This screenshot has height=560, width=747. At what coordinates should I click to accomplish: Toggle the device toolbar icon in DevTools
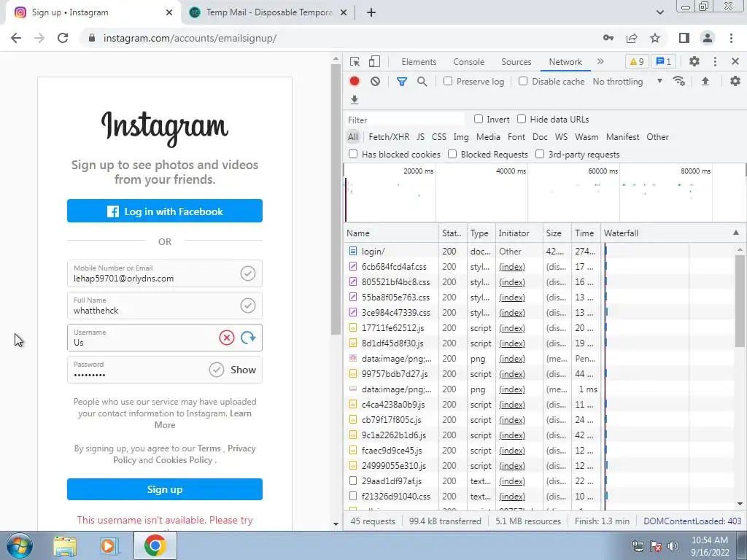374,61
